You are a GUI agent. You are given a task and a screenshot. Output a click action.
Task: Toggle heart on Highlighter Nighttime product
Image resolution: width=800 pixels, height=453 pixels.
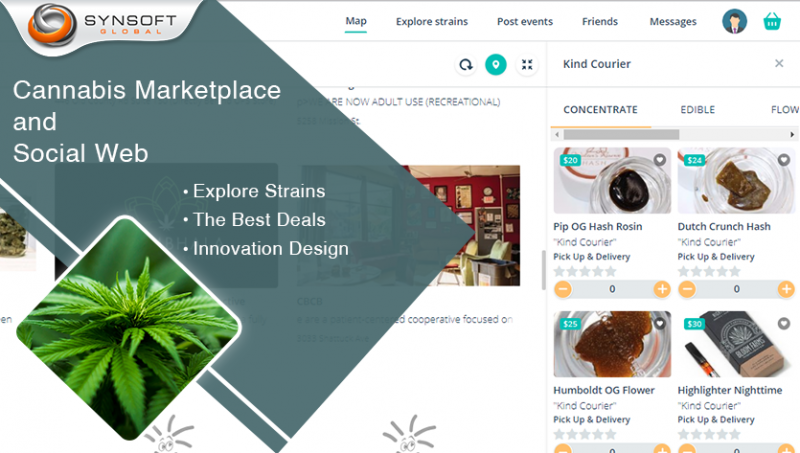click(784, 323)
